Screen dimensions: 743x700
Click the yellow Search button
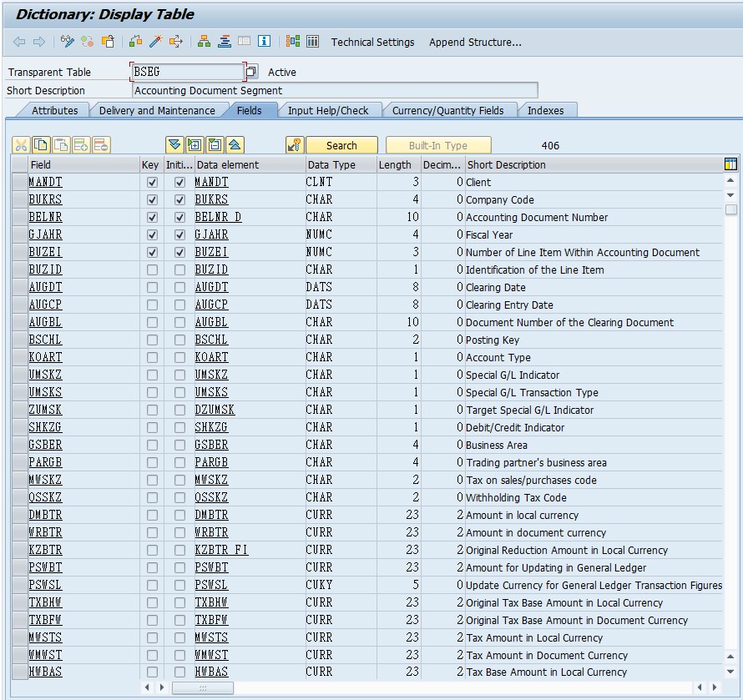point(341,145)
